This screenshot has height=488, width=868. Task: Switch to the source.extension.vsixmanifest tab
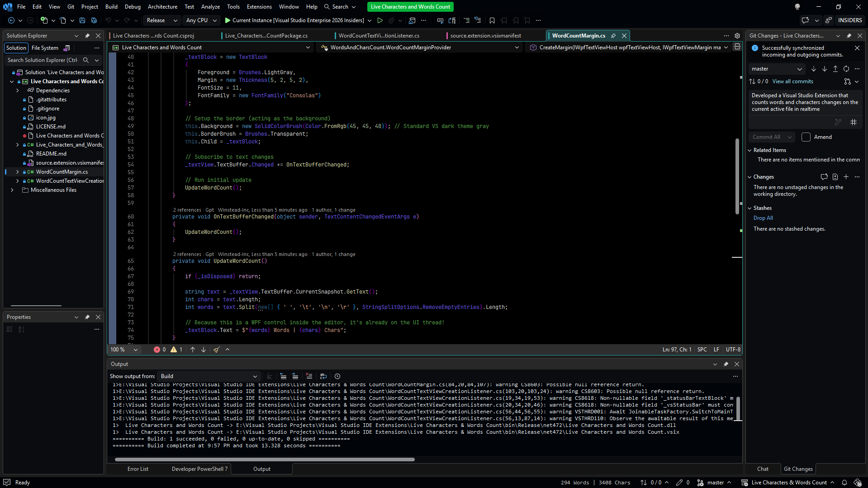[x=485, y=36]
